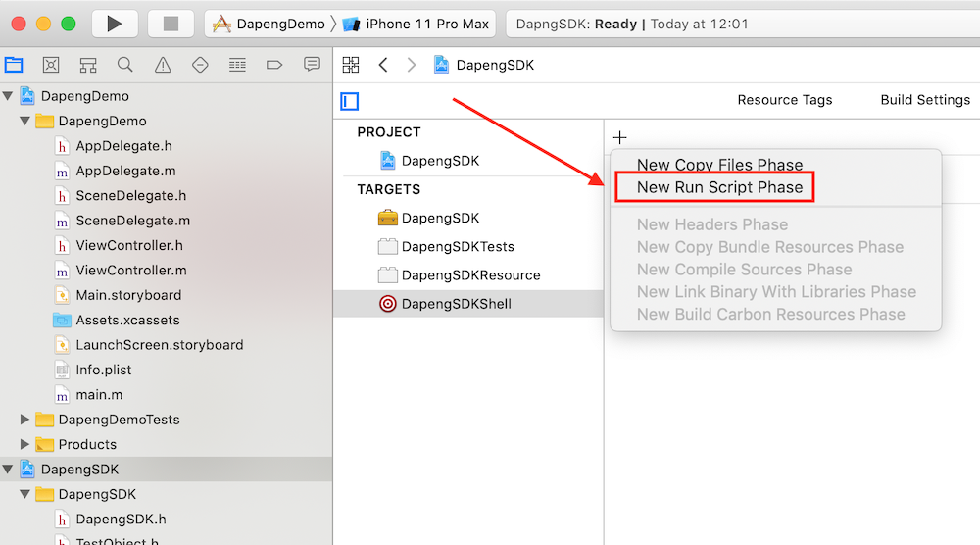Open LaunchScreen.storyboard file
Screen dimensions: 980x545
click(160, 345)
